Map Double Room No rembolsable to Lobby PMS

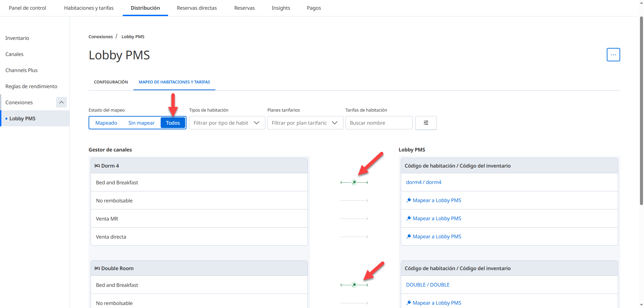pyautogui.click(x=434, y=303)
